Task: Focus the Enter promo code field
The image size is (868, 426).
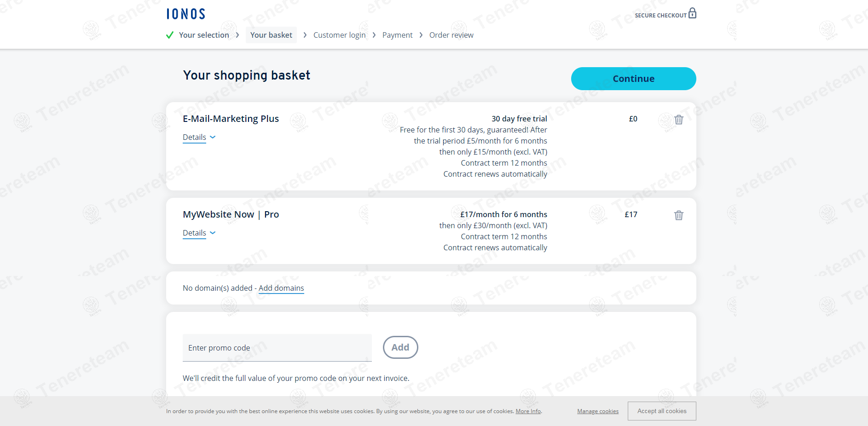Action: (277, 348)
